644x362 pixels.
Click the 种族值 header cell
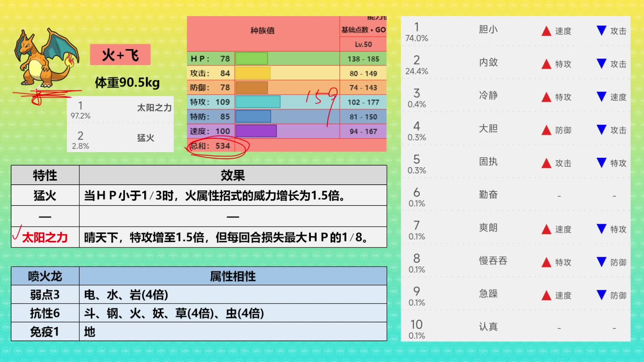click(263, 31)
